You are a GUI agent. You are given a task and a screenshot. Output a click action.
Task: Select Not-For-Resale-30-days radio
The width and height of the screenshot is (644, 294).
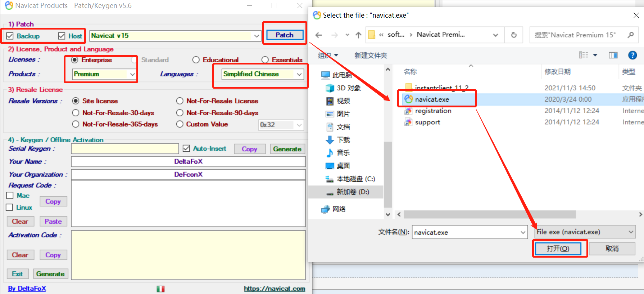[x=76, y=113]
